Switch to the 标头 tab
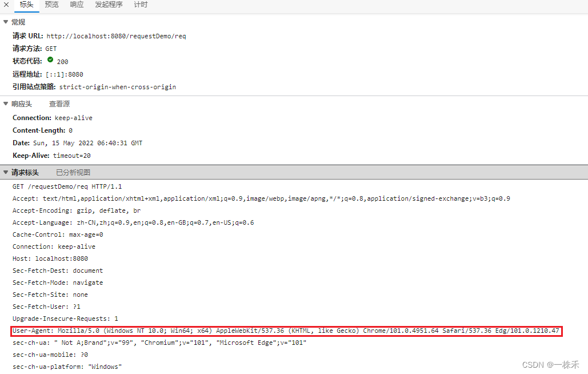 point(27,5)
